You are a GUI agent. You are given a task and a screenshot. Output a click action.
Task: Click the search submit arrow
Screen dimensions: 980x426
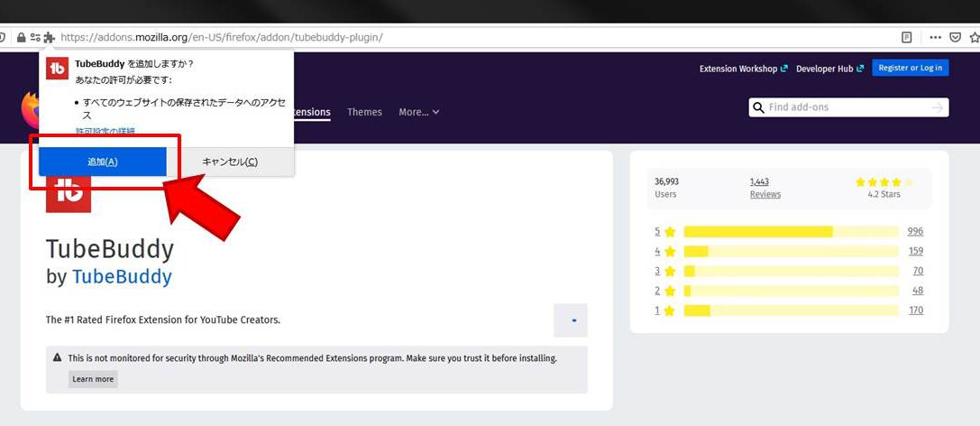(x=938, y=107)
